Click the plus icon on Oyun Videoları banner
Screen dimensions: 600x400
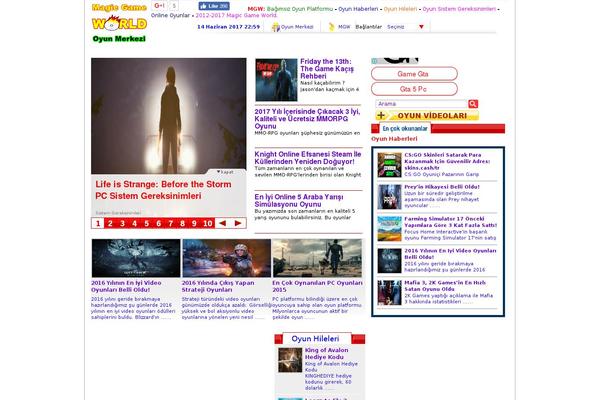tap(381, 115)
